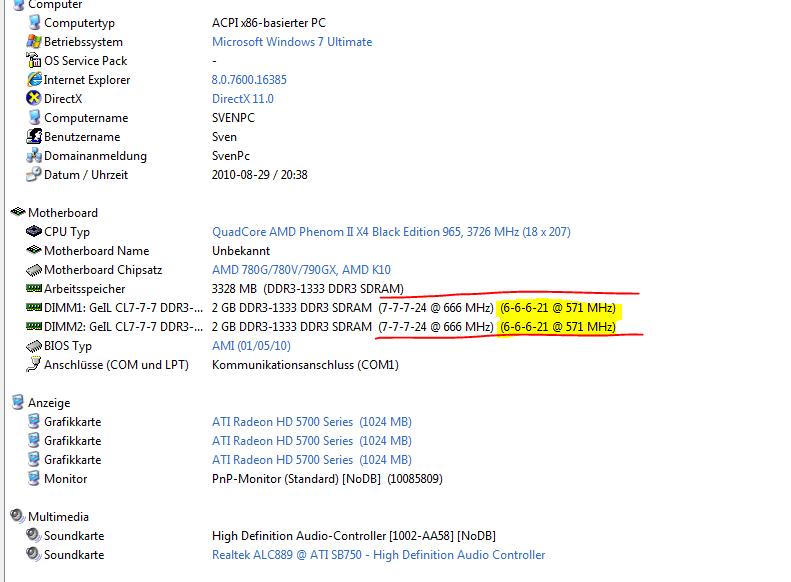This screenshot has height=582, width=791.
Task: Click the Betriebssystem Windows flag icon
Action: pyautogui.click(x=34, y=41)
